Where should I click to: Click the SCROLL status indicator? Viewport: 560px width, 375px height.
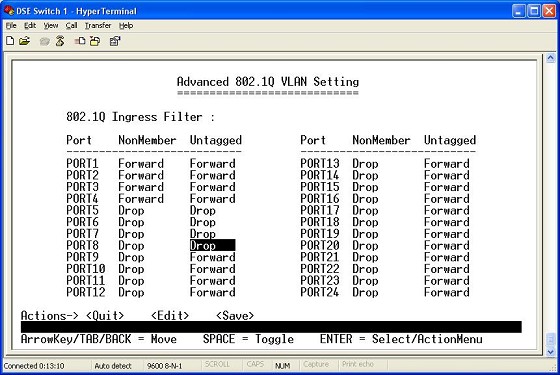[x=217, y=364]
